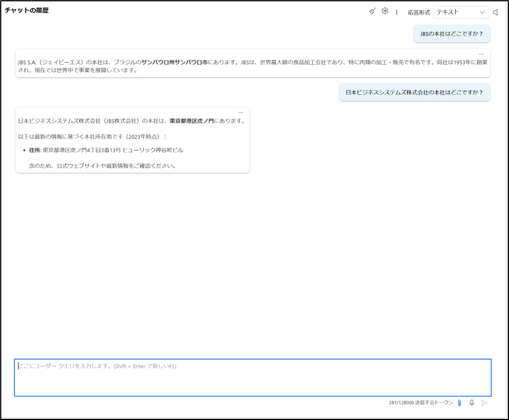Click the '281/128000 送信するトークン' counter
This screenshot has height=420, width=509.
tap(421, 403)
